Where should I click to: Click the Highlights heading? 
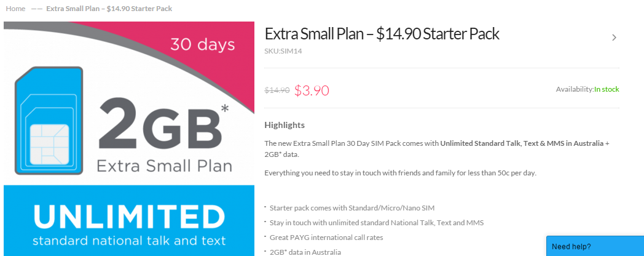[285, 125]
